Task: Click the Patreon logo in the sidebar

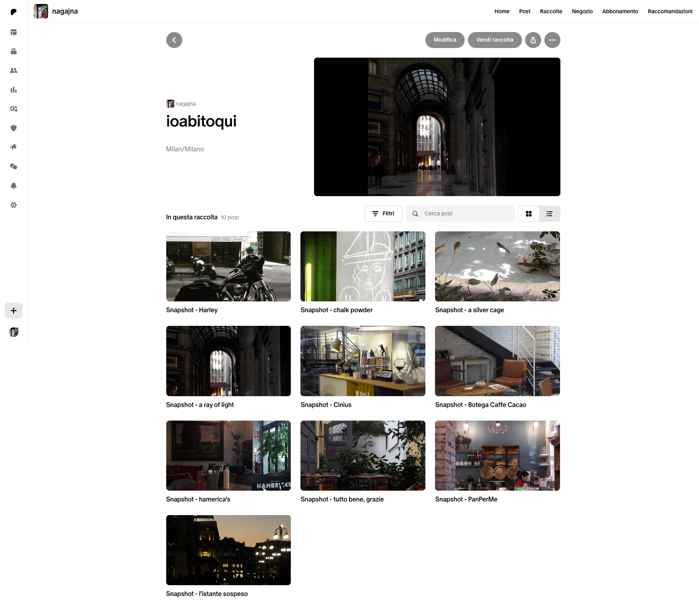Action: pos(14,12)
